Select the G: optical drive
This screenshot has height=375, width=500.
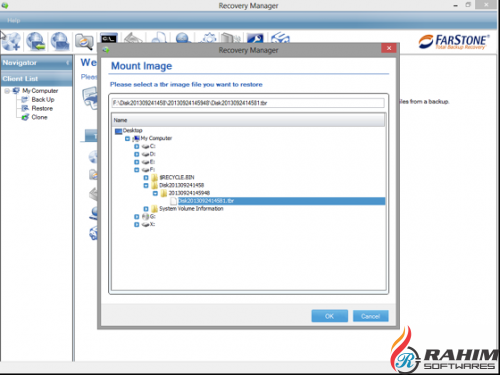point(153,216)
